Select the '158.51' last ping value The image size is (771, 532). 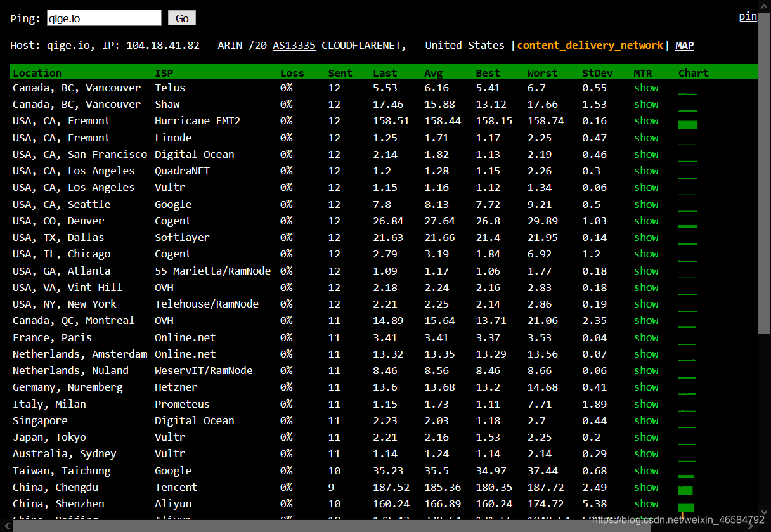[x=391, y=120]
